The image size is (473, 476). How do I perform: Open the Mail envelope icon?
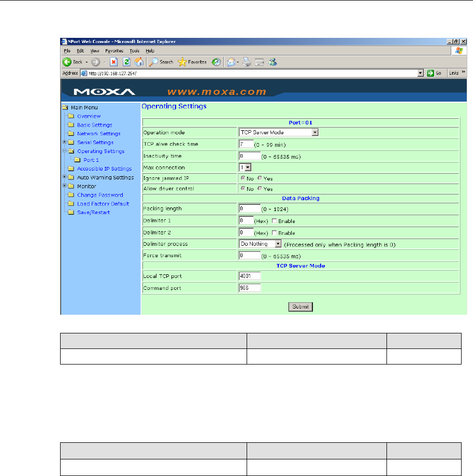[231, 62]
